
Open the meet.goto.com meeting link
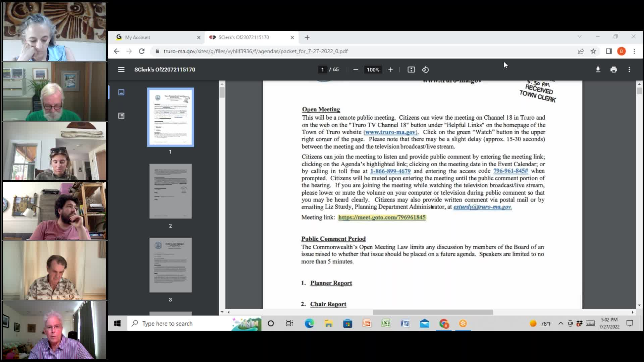[382, 217]
